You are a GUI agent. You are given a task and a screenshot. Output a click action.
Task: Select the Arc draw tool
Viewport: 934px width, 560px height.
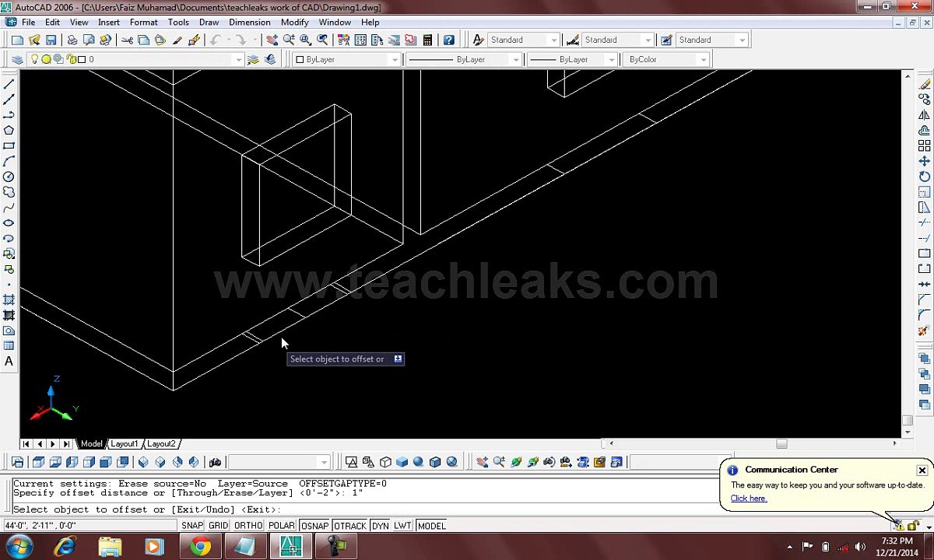(x=9, y=161)
